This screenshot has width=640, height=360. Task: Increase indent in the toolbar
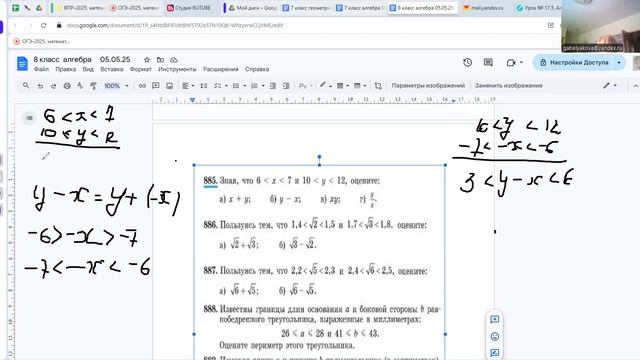[x=286, y=86]
